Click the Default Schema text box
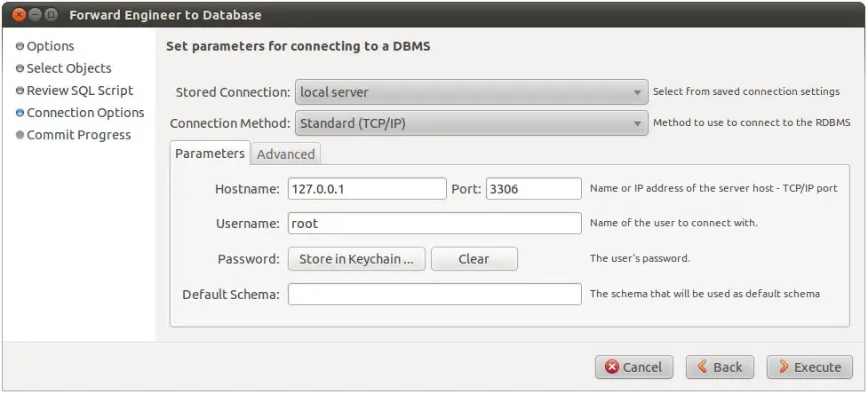 pos(434,295)
